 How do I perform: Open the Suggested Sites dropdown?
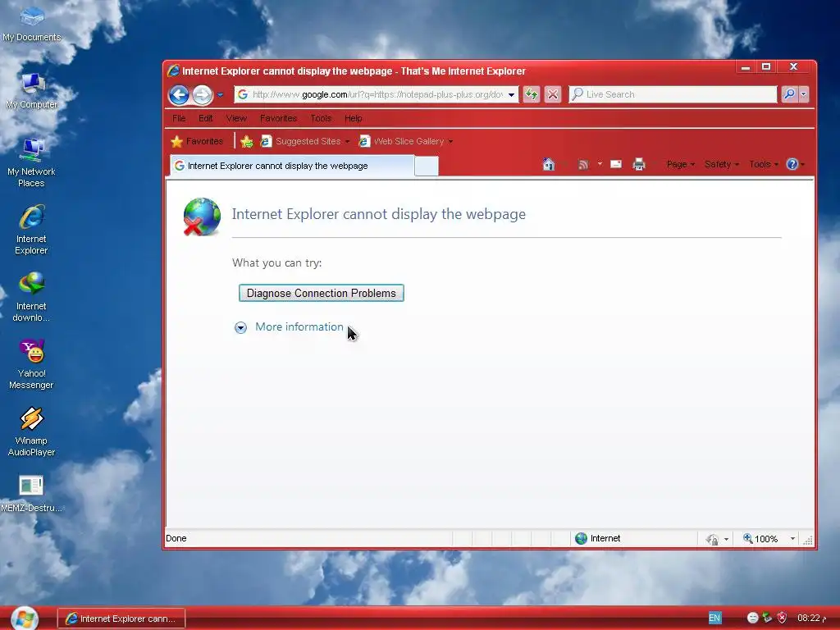tap(305, 141)
